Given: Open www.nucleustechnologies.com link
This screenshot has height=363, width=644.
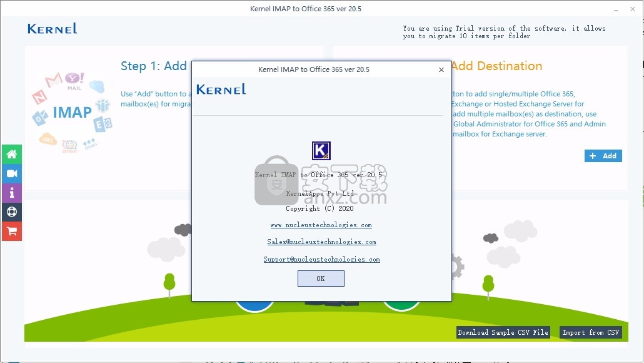Looking at the screenshot, I should [321, 225].
